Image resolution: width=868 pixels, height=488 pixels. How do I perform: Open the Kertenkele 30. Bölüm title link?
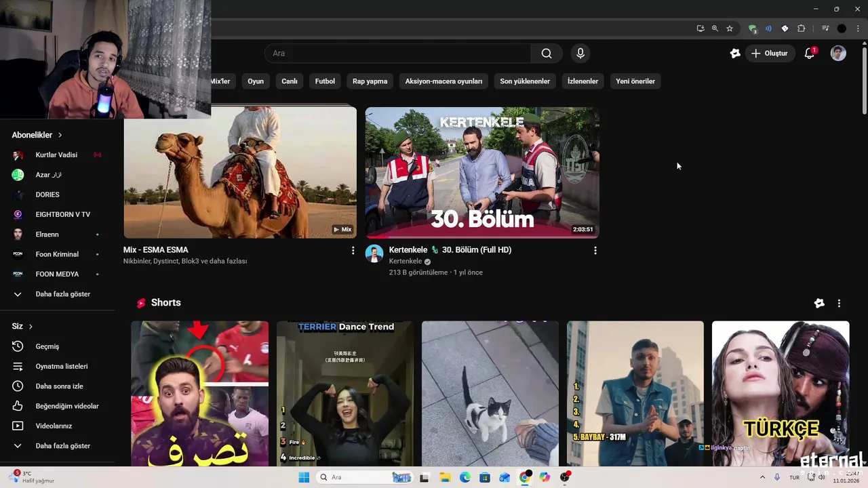450,250
